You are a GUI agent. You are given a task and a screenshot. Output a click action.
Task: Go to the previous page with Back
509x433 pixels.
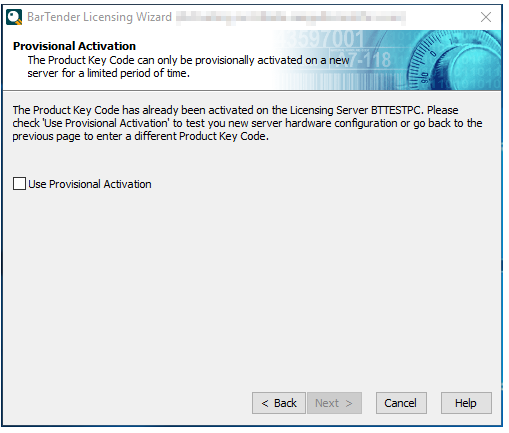[279, 403]
